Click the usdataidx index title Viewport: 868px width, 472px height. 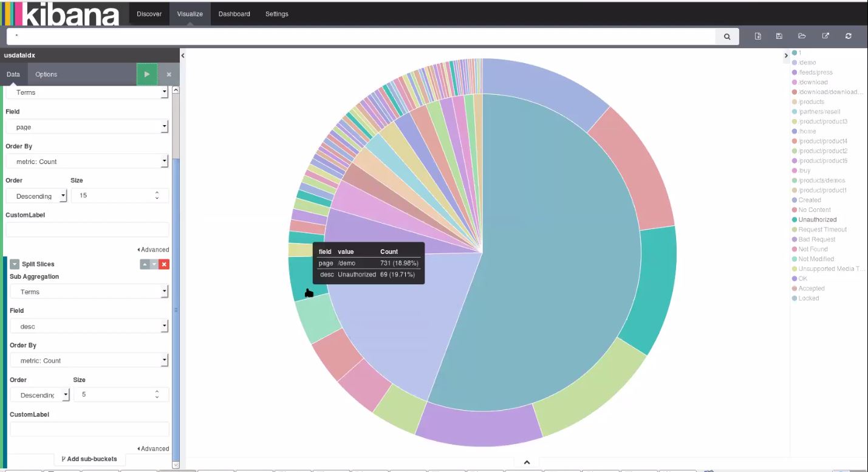(19, 55)
